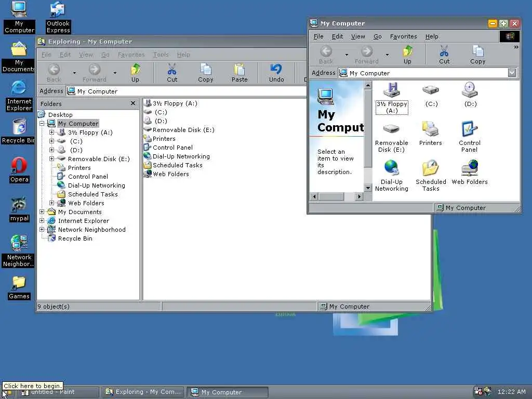Screen dimensions: 532x399
Task: Select the (C:) drive icon in My Computer window
Action: coord(431,96)
